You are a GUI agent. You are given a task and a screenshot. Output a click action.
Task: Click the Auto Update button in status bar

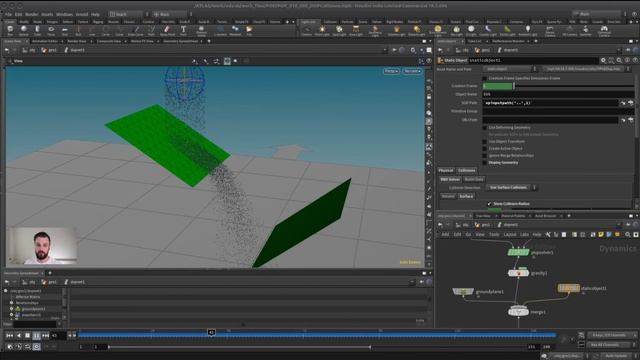tap(616, 356)
